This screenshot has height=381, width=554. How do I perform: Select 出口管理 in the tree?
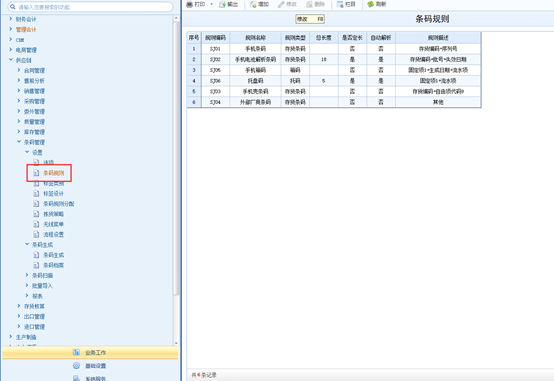(34, 316)
